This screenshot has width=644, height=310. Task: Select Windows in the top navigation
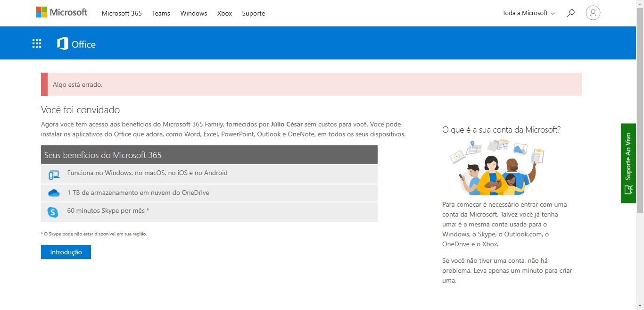194,13
